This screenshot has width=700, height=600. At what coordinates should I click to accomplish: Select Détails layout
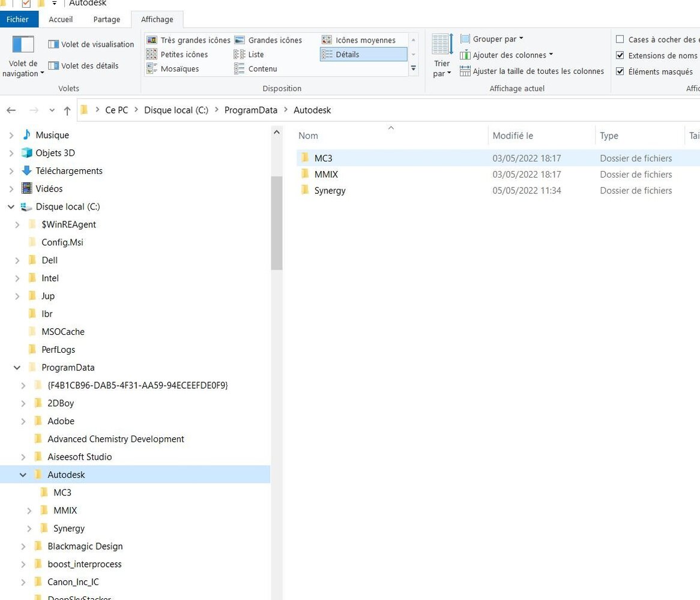363,55
